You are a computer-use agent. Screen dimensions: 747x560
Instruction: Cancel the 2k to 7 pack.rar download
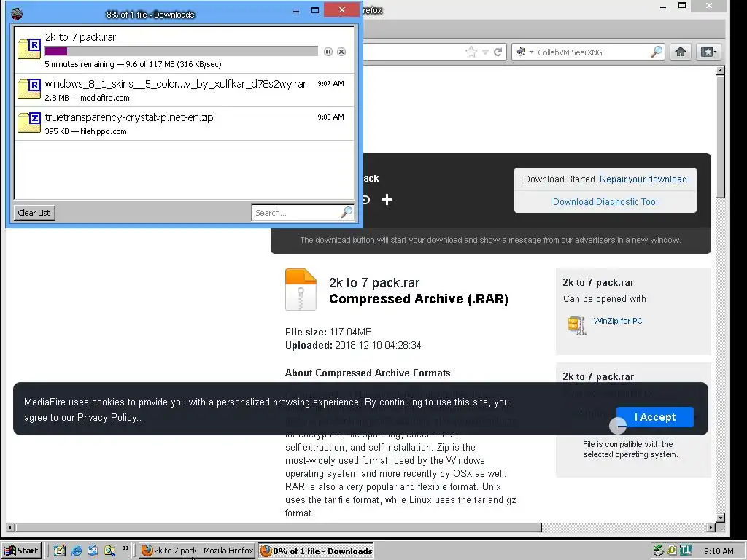[341, 52]
